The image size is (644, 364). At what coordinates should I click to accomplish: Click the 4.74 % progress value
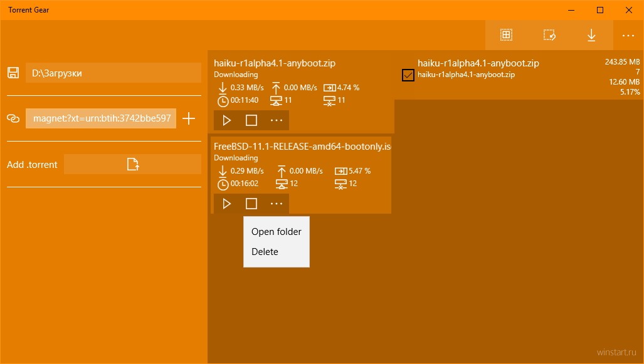[348, 88]
